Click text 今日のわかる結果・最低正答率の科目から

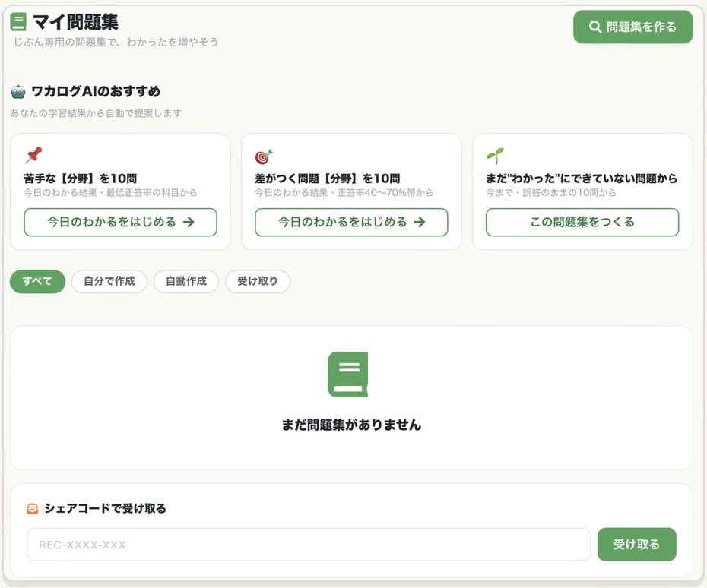(110, 193)
